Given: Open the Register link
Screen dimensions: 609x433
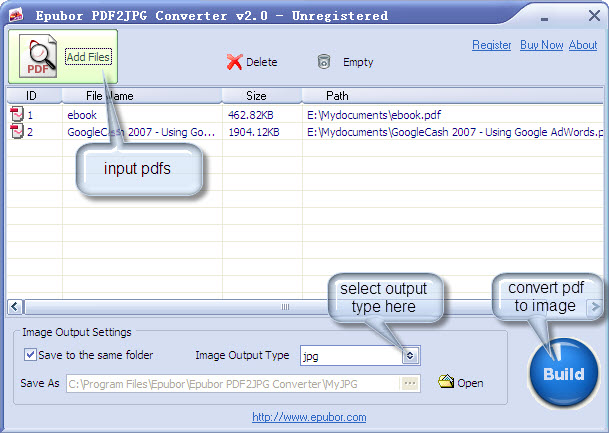Looking at the screenshot, I should [491, 45].
